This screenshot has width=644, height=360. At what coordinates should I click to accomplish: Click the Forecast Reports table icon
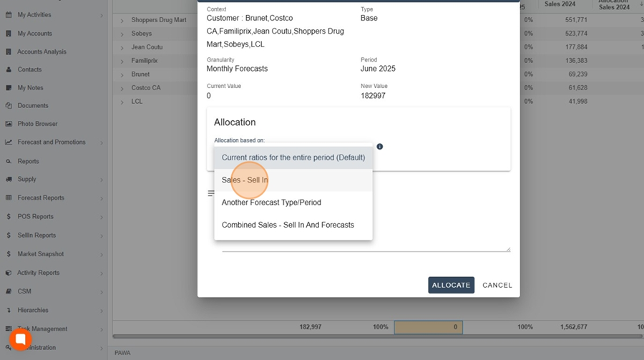click(x=9, y=198)
